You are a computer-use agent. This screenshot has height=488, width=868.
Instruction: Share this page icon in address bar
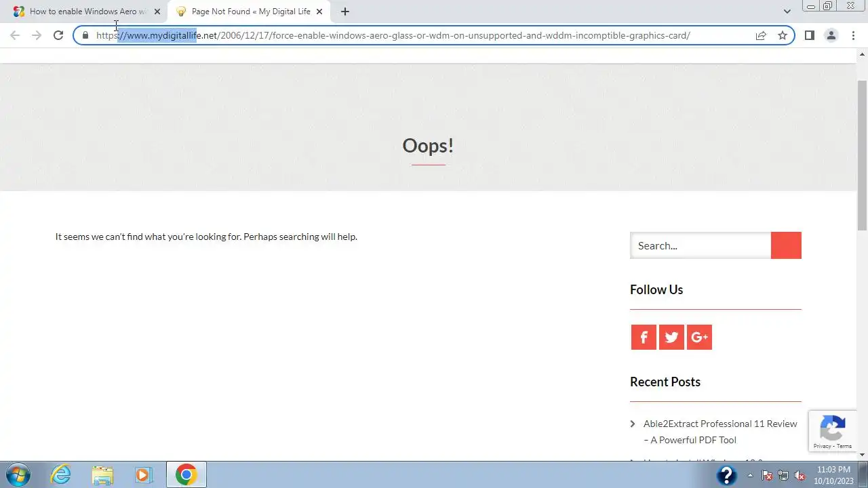(x=761, y=35)
